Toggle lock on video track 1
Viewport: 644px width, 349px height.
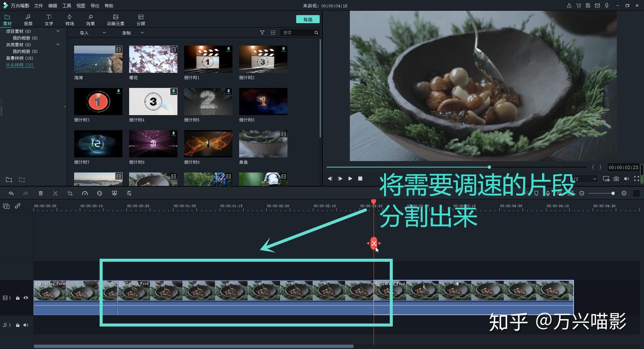(18, 298)
